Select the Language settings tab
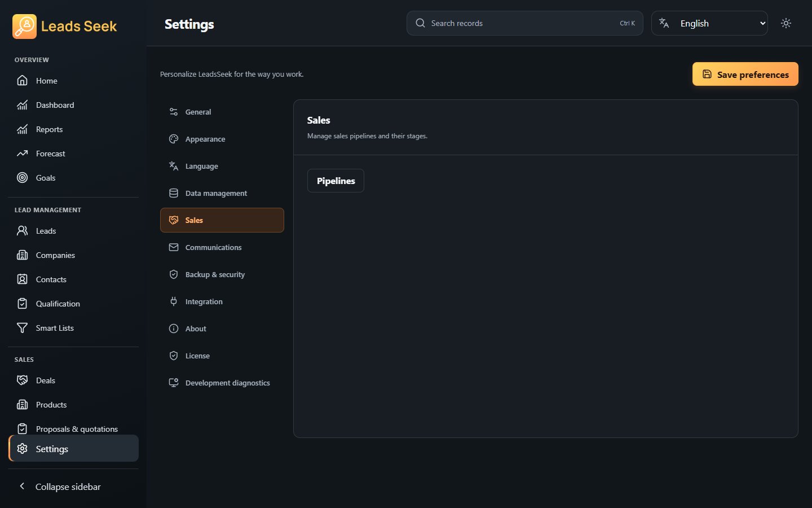The height and width of the screenshot is (508, 812). 222,166
